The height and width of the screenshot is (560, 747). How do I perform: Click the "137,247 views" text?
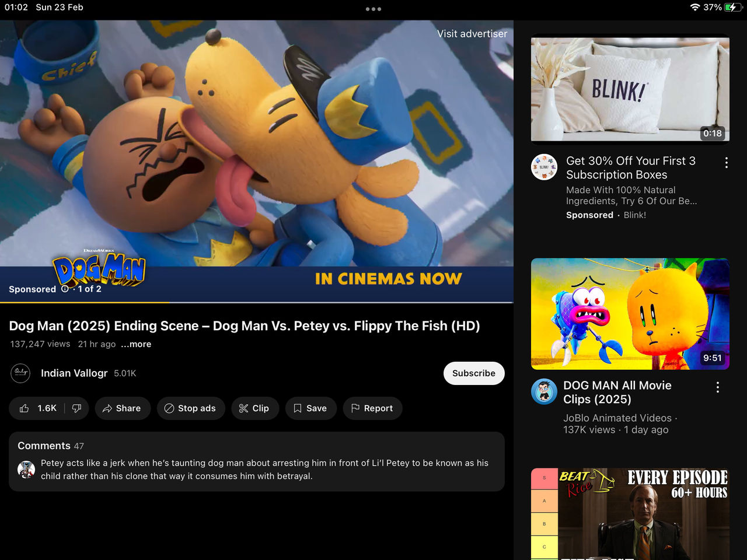click(40, 344)
